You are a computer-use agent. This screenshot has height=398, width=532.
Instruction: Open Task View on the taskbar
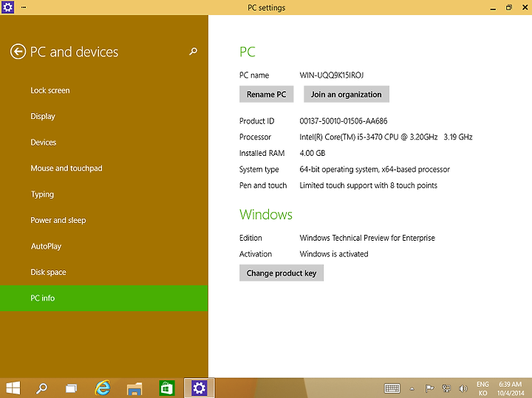click(71, 388)
